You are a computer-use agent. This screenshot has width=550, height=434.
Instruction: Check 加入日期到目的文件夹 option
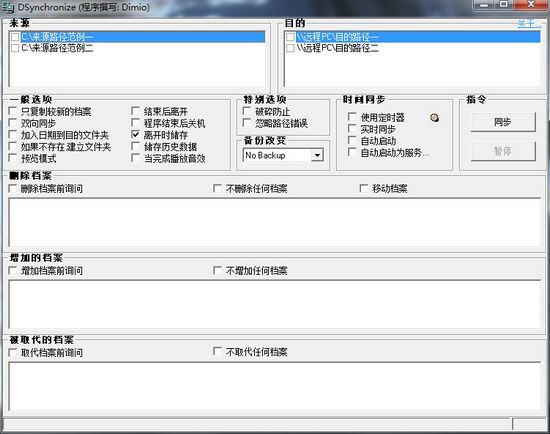(x=13, y=135)
